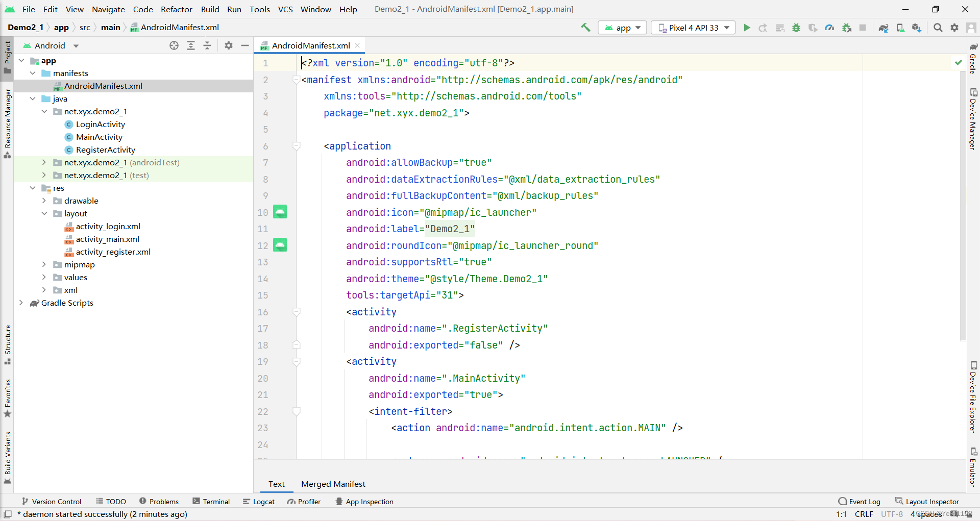Click the main breadcrumb in path
Screen dimensions: 980x521
[x=111, y=28]
